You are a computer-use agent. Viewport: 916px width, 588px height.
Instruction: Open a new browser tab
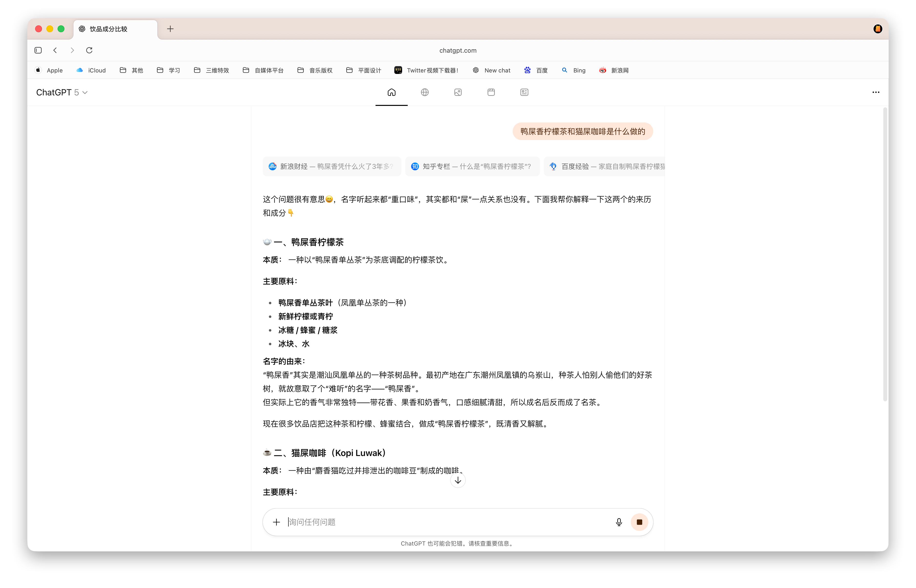[170, 29]
